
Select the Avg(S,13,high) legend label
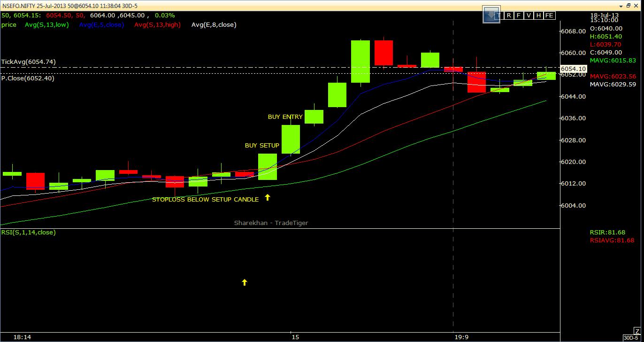tap(157, 25)
